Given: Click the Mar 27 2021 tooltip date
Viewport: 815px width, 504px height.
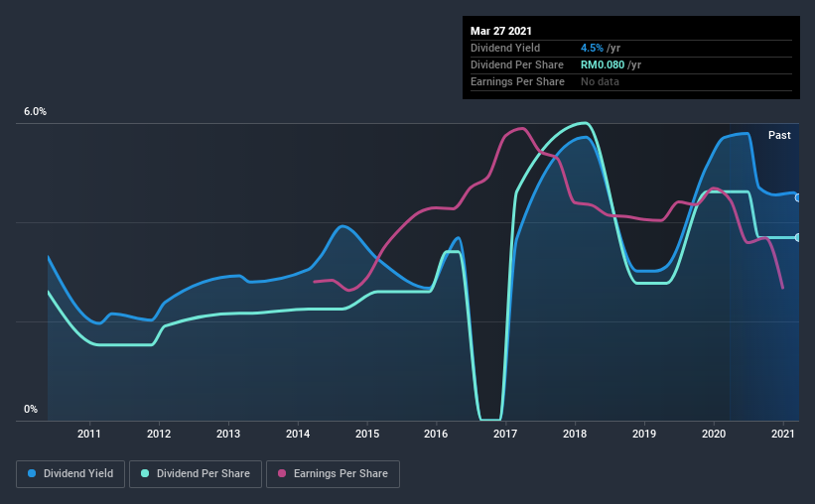Looking at the screenshot, I should [x=501, y=31].
